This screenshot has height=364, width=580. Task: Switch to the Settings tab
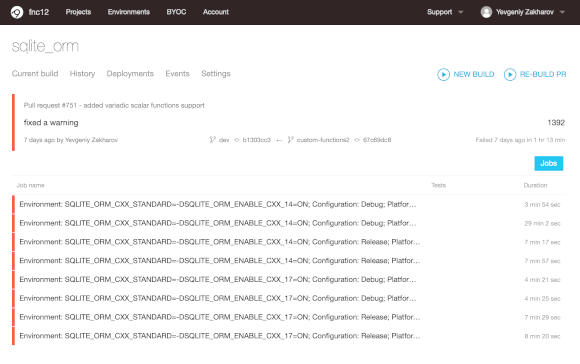pos(216,74)
